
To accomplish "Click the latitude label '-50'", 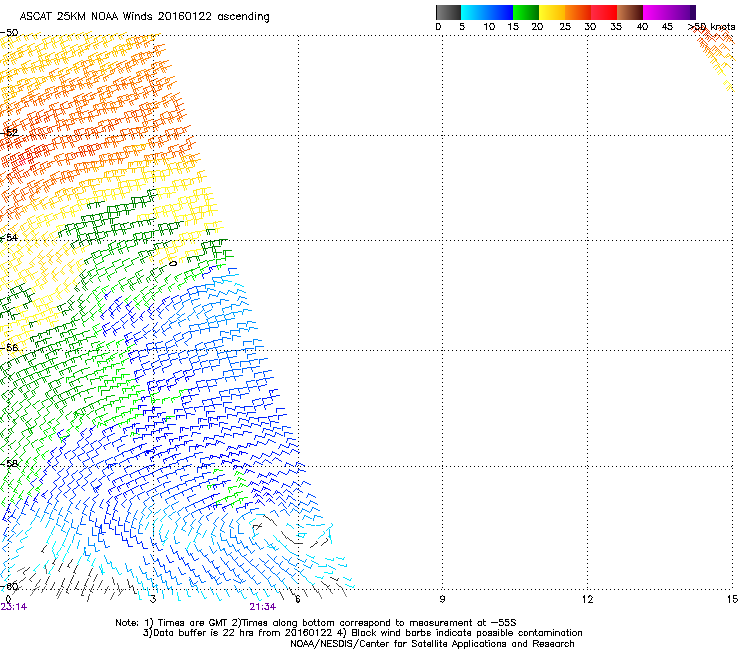I will coord(9,33).
